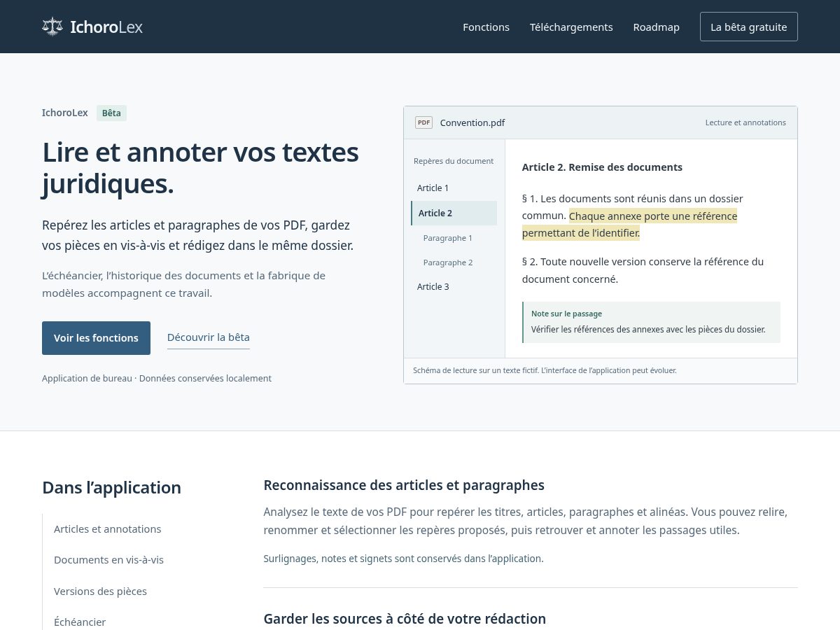The image size is (840, 630).
Task: Click 'Application de bureau · Données conservées localement' text
Action: 157,379
